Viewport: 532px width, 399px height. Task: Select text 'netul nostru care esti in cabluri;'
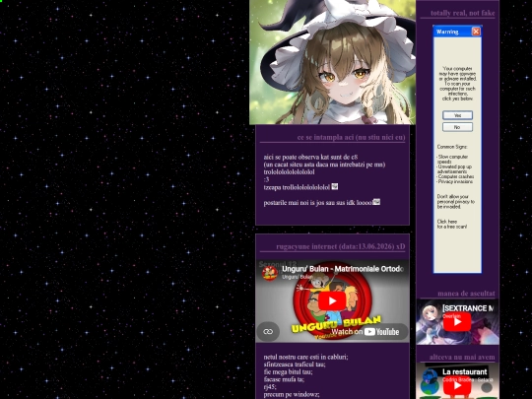(305, 357)
